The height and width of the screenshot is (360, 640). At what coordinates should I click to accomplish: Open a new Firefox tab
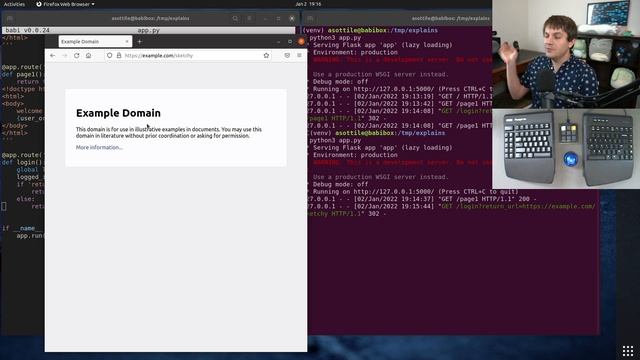pos(140,42)
